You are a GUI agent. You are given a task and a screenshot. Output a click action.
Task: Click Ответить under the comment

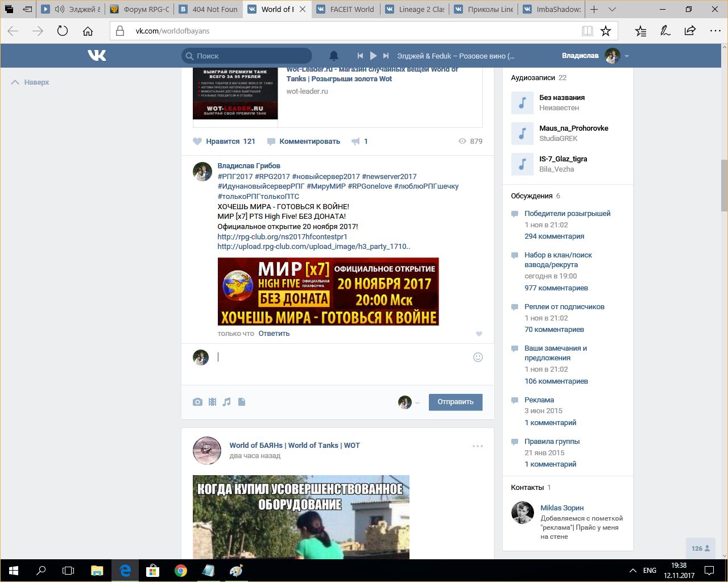[274, 333]
